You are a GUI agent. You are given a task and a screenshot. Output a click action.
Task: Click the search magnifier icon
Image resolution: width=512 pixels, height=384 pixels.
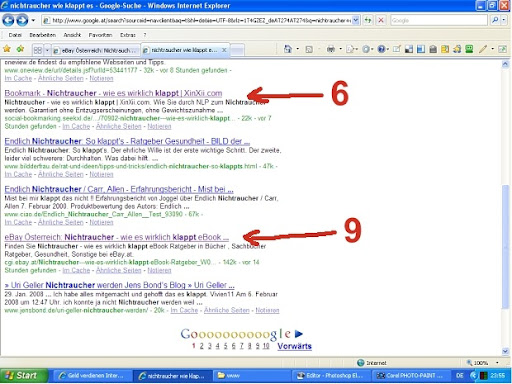pyautogui.click(x=495, y=20)
